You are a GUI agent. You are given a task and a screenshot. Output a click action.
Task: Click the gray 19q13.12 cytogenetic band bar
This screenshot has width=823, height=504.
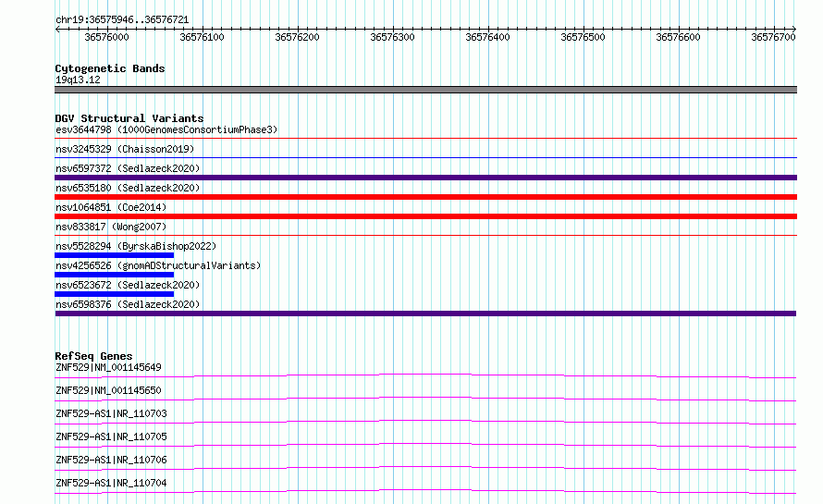(425, 90)
